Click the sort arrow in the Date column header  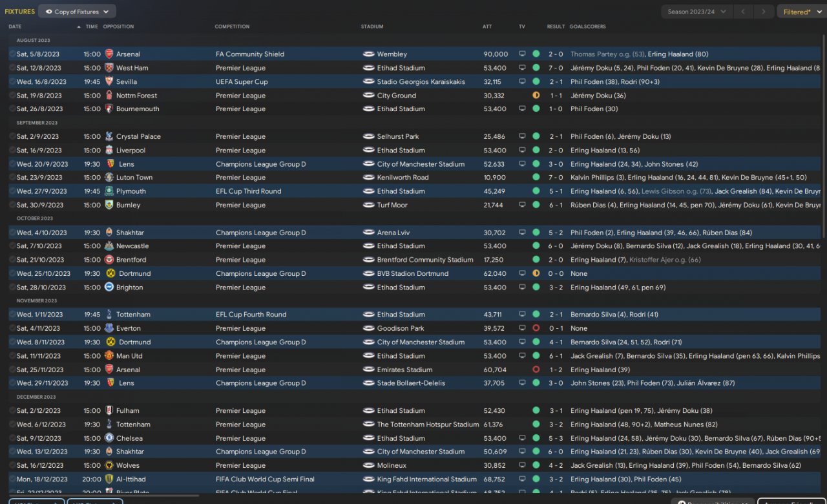click(x=79, y=26)
